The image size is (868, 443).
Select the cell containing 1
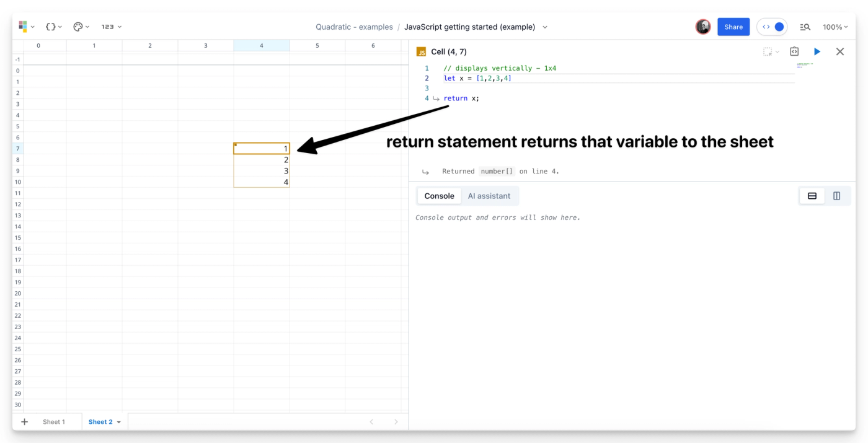coord(262,149)
